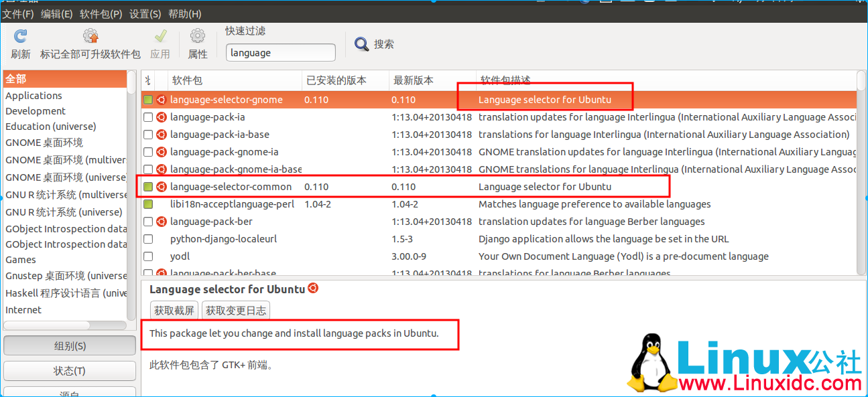Toggle checkbox for language-pack-ia package
868x397 pixels.
148,117
